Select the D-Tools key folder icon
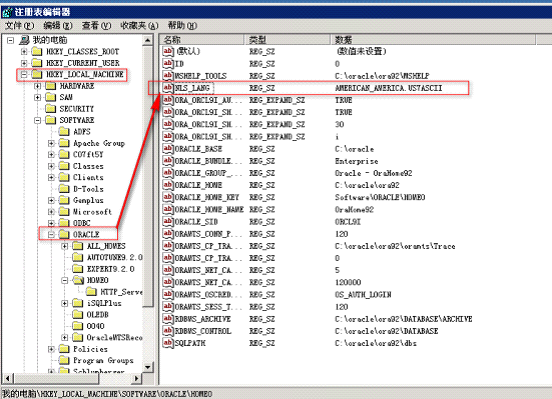This screenshot has height=399, width=552. [x=64, y=188]
